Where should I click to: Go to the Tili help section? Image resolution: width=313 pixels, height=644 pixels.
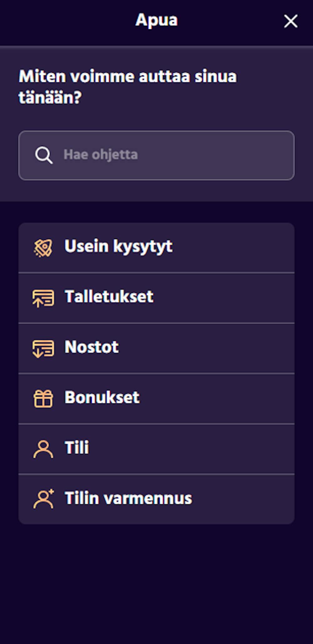pos(156,449)
